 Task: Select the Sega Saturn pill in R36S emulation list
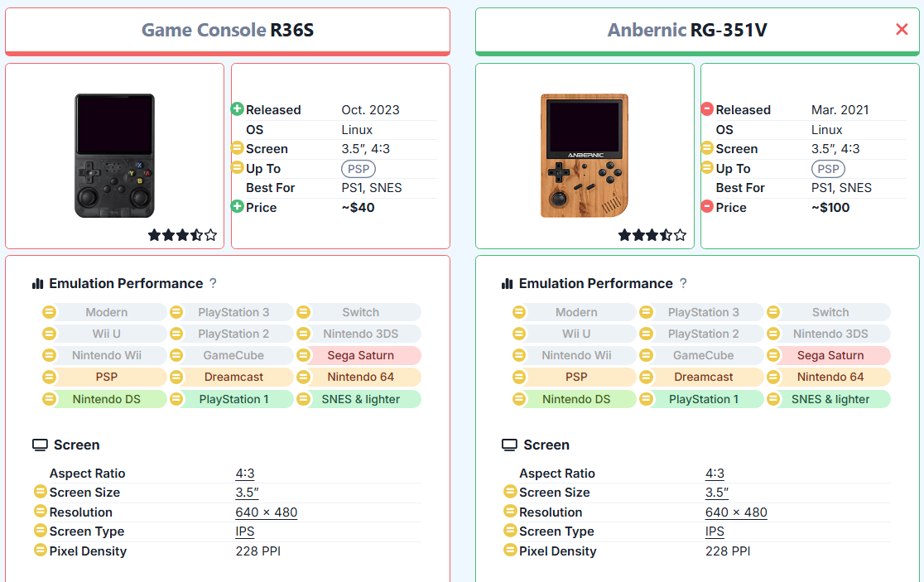360,355
